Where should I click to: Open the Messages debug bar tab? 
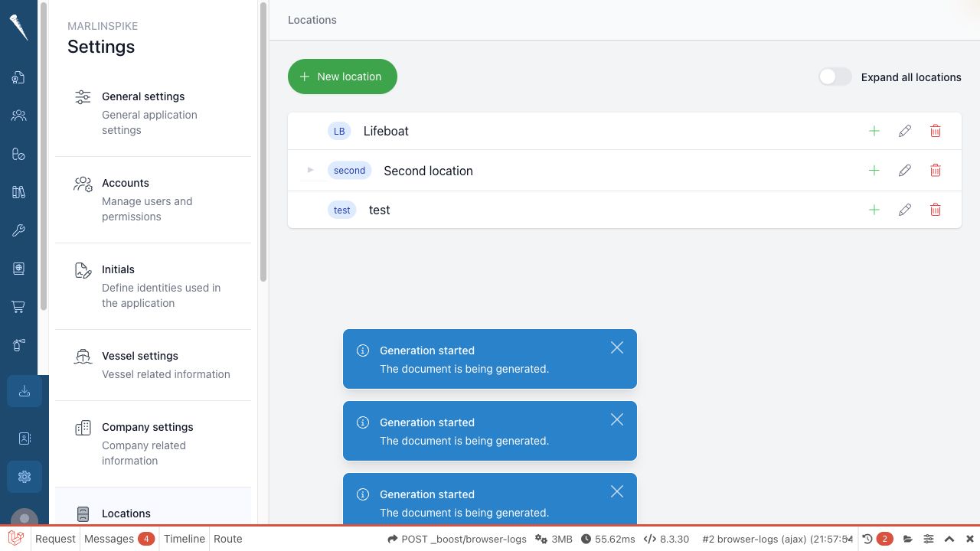click(119, 539)
